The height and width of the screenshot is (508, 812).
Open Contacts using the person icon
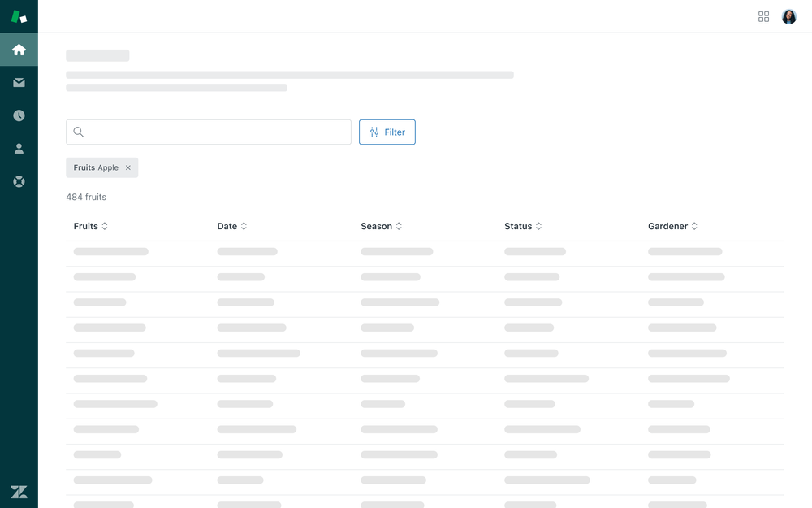click(18, 148)
